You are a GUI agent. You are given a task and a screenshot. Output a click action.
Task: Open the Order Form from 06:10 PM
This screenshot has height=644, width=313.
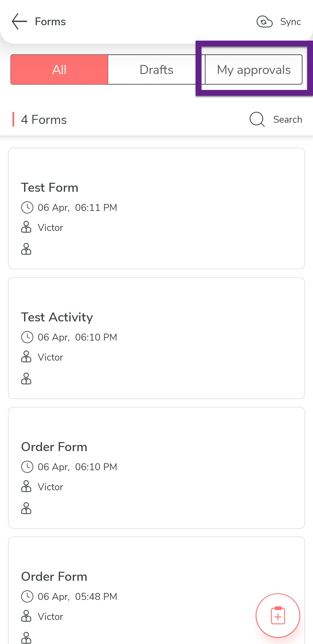(x=54, y=447)
